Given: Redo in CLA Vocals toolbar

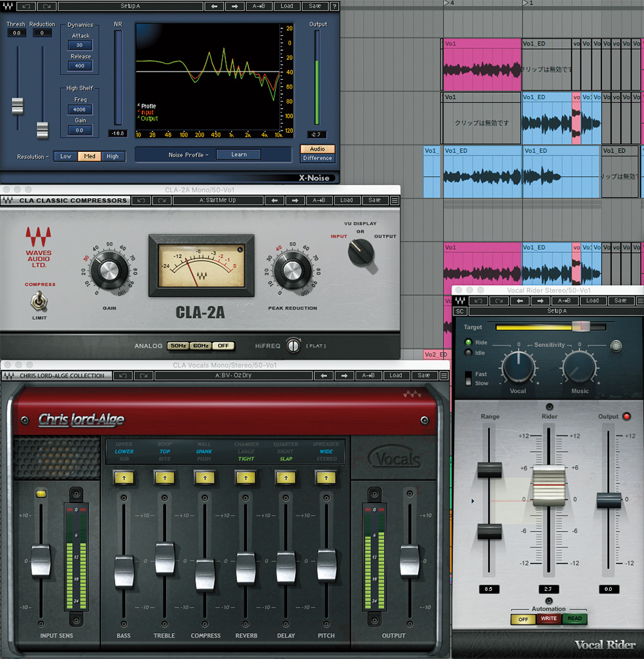Looking at the screenshot, I should coord(144,376).
